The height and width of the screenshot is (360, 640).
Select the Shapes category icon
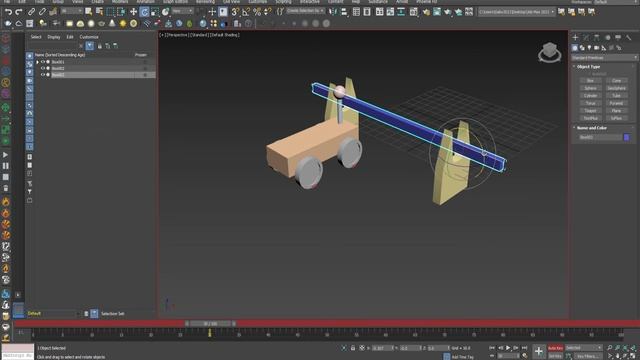582,48
